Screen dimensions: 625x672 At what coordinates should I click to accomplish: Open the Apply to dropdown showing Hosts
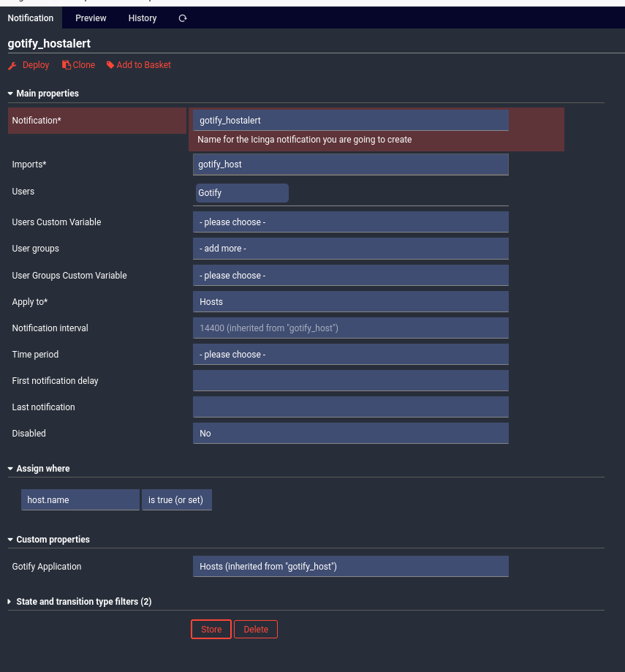click(350, 302)
